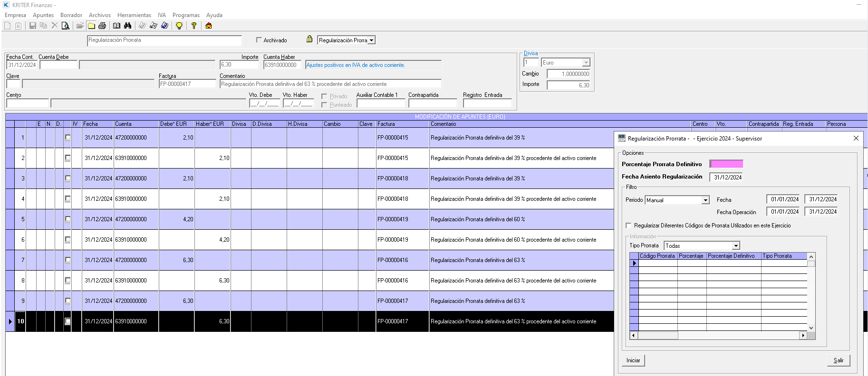Click the red house home icon
This screenshot has height=376, width=868.
click(x=209, y=26)
